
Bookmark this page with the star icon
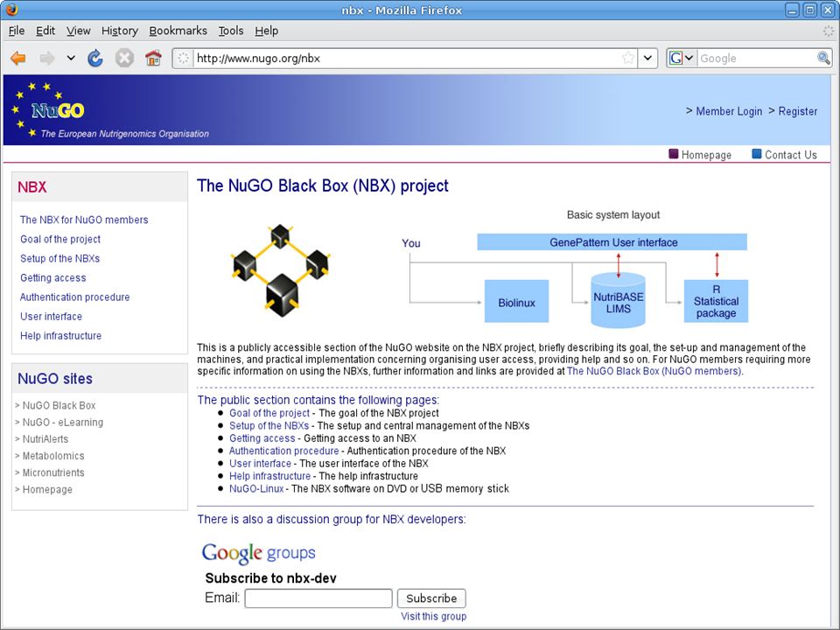coord(628,58)
